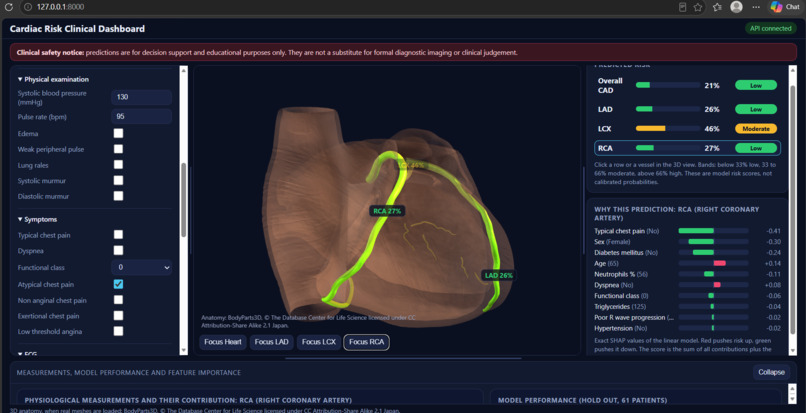The image size is (806, 413).
Task: Toggle the Diastolic murmur checkbox
Action: click(118, 196)
